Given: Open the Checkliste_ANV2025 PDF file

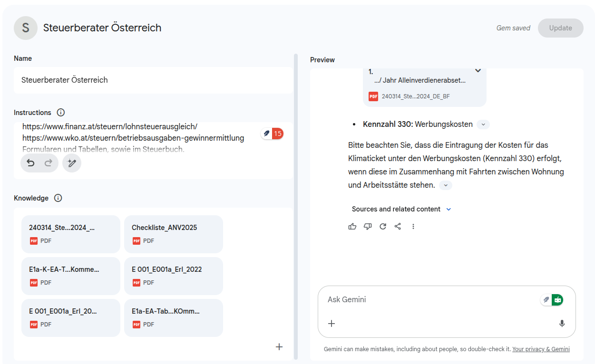Looking at the screenshot, I should [173, 234].
